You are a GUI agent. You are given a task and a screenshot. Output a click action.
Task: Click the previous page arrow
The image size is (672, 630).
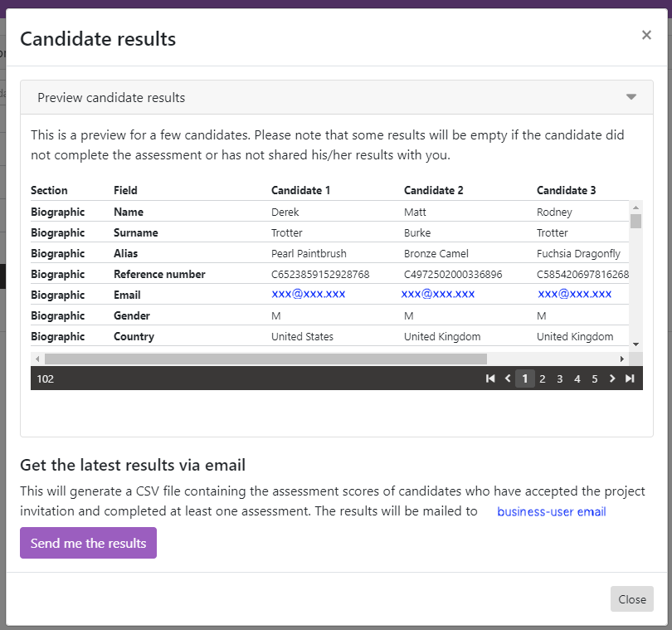tap(508, 378)
